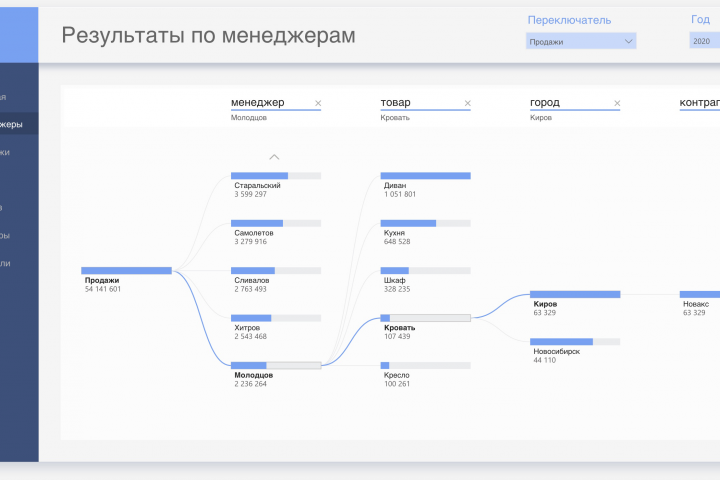720x480 pixels.
Task: Remove the город level with its X
Action: click(617, 103)
